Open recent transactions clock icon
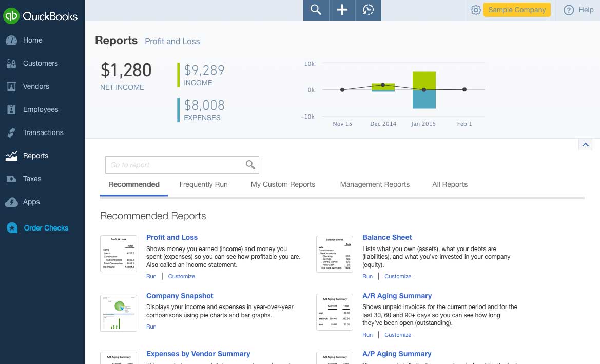 coord(368,10)
